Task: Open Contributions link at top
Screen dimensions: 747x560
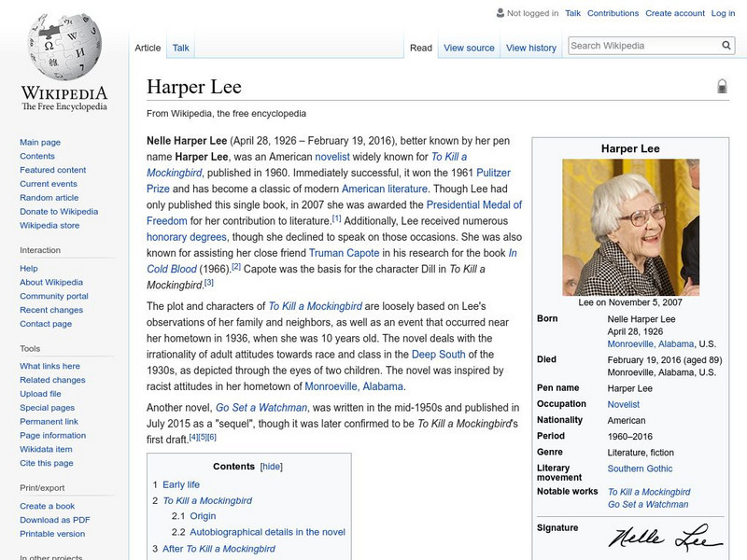Action: coord(613,13)
